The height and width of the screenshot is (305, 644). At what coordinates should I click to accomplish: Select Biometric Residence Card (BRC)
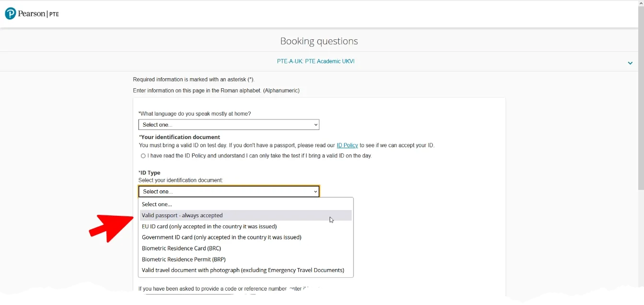coord(181,248)
